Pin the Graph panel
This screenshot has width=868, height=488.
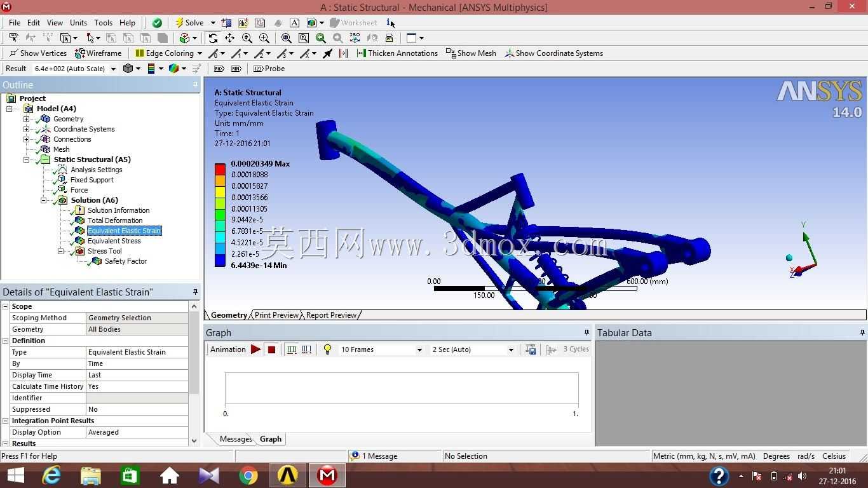click(587, 332)
